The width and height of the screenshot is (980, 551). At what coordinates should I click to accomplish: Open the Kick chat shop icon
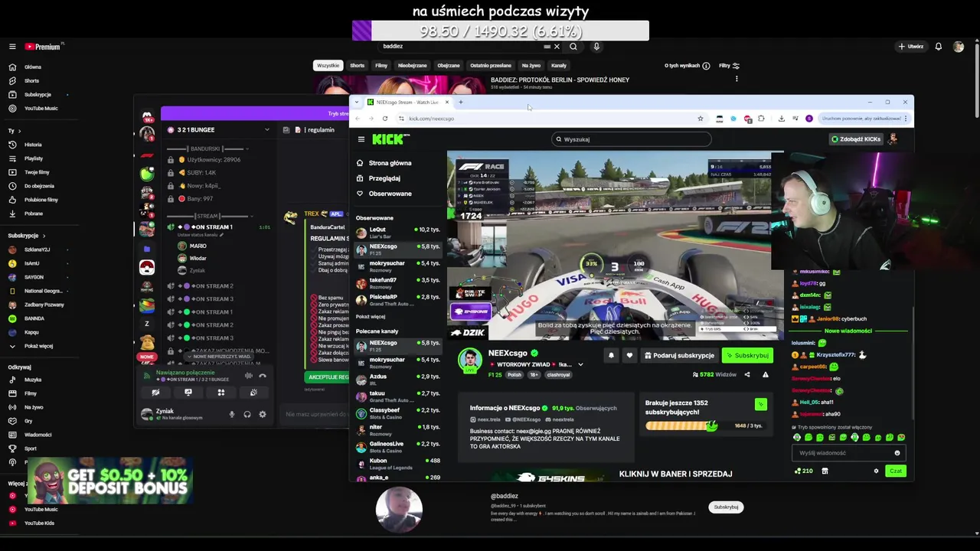[825, 471]
